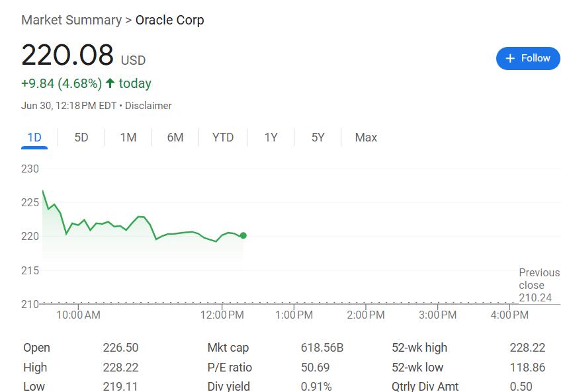Follow Oracle Corp stock
Viewport: 569px width, 392px height.
click(x=528, y=58)
